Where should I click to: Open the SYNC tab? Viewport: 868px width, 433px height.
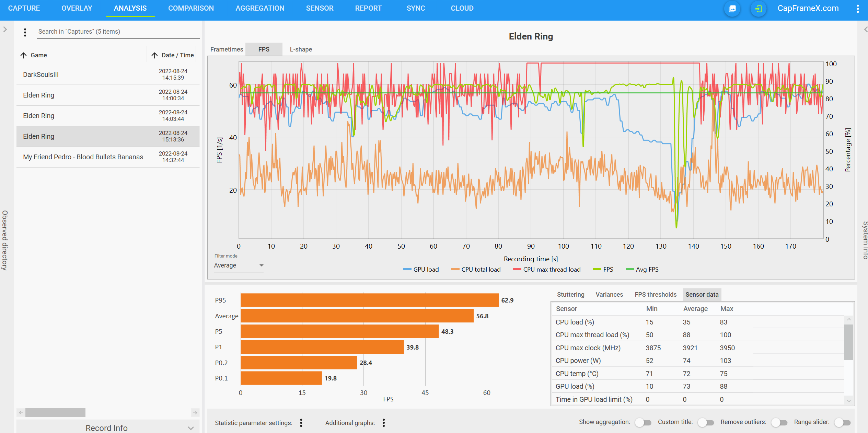click(x=416, y=8)
